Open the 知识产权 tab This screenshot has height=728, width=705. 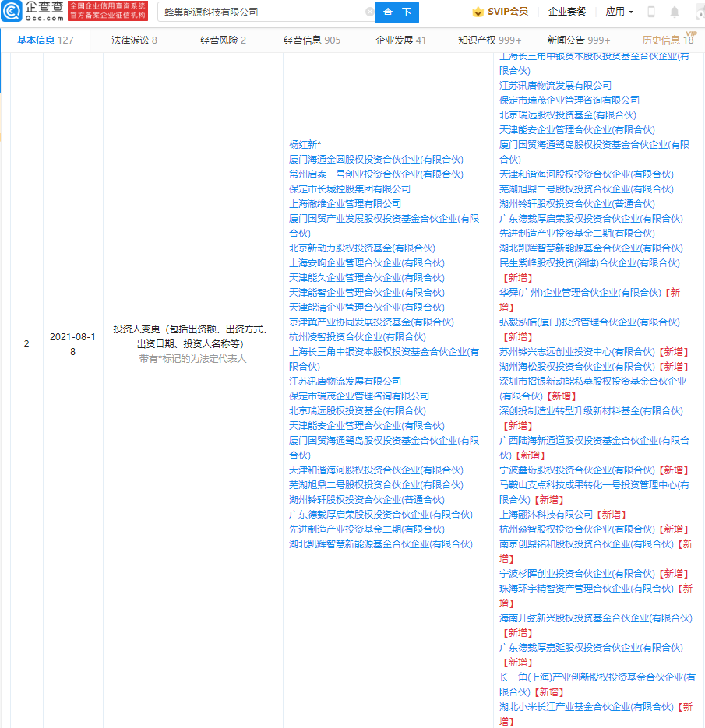click(489, 40)
